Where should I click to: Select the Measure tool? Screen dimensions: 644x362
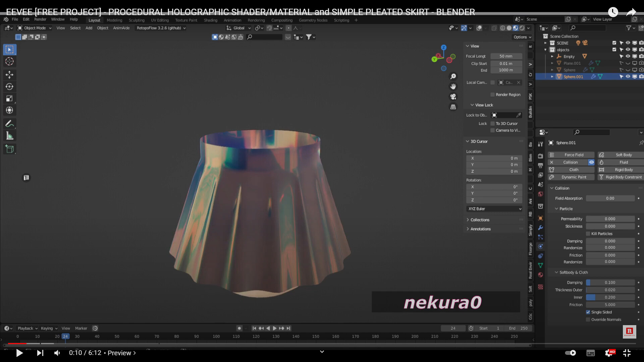pyautogui.click(x=9, y=135)
